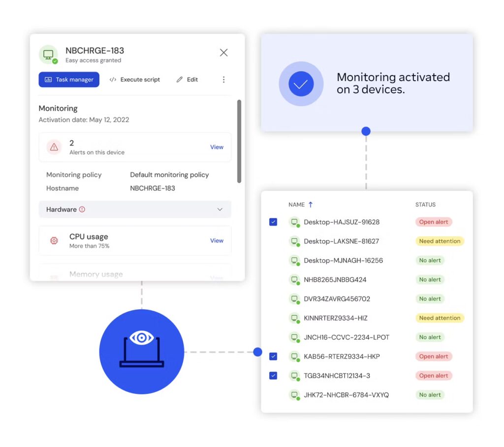This screenshot has height=447, width=504.
Task: Click the JHK72-NHCBR-6784-VXYQ device icon
Action: (x=294, y=395)
